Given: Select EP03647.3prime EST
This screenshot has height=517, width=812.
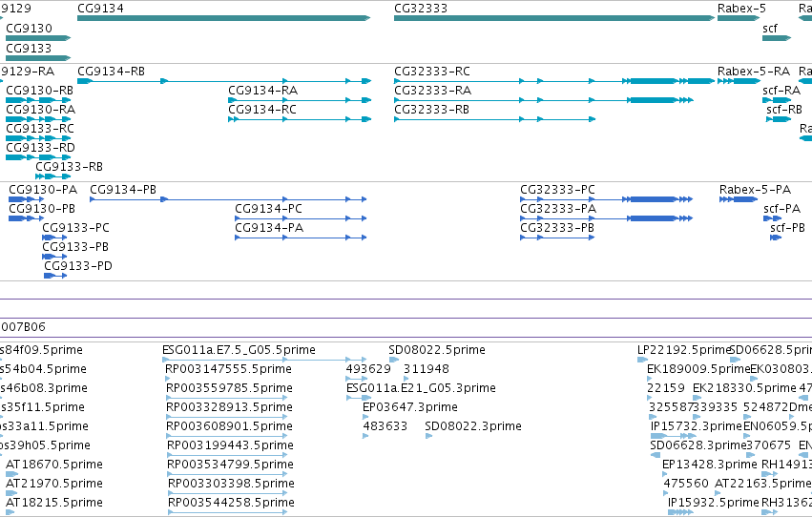Looking at the screenshot, I should tap(365, 417).
